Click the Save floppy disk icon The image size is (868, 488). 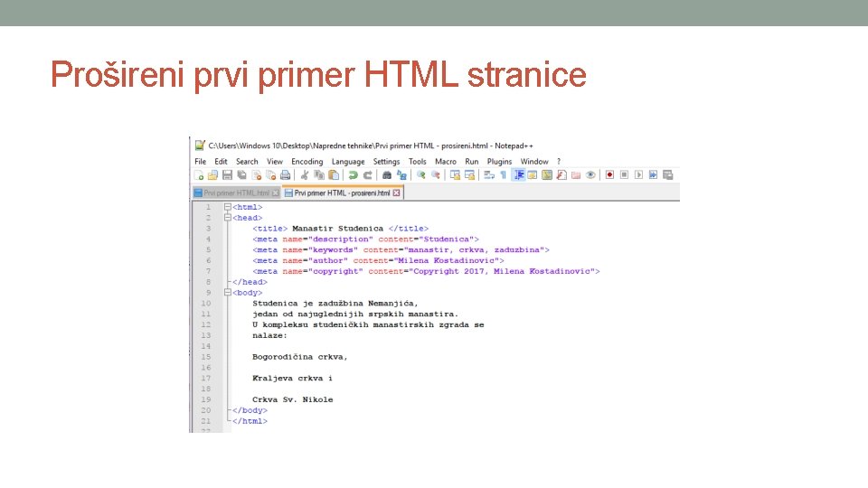(227, 174)
